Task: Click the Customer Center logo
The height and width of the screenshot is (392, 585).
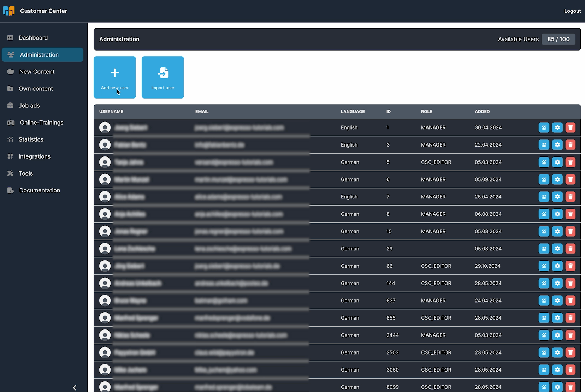Action: pyautogui.click(x=9, y=11)
